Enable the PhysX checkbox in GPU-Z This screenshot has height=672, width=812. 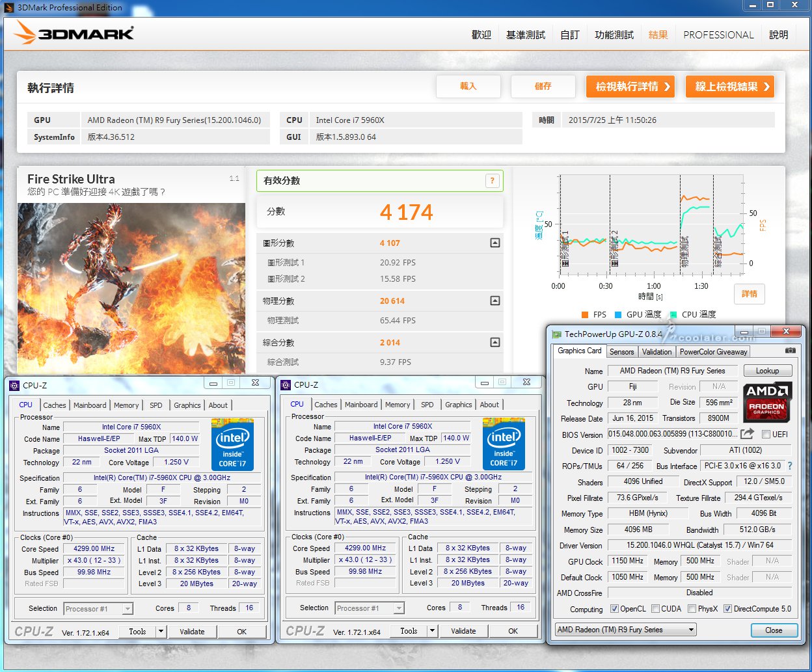692,609
